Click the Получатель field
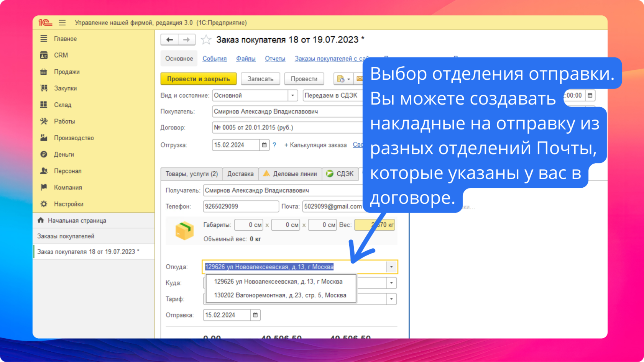The width and height of the screenshot is (644, 362). 283,190
